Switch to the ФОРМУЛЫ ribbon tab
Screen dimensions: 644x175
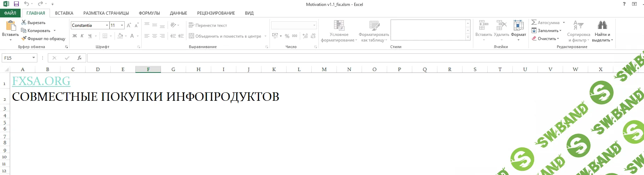[149, 13]
